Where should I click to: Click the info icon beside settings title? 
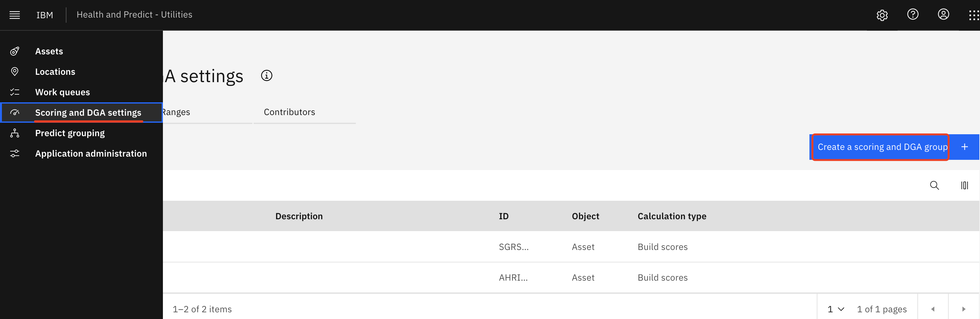tap(266, 75)
